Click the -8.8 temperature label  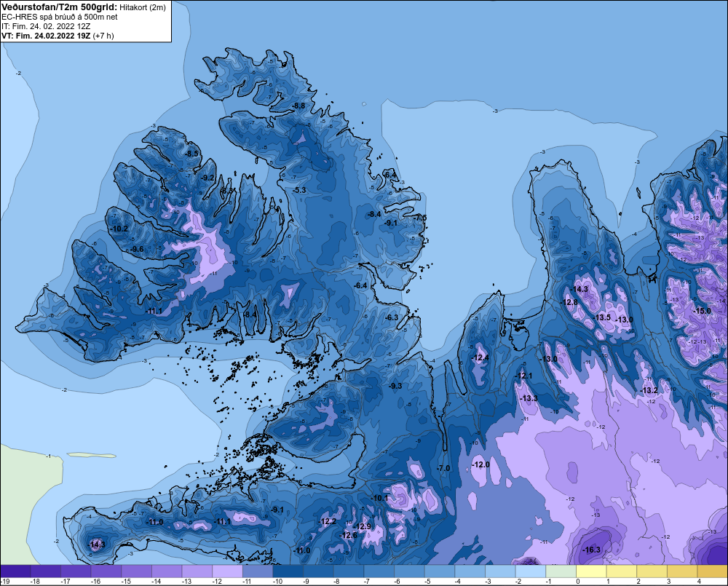(299, 106)
